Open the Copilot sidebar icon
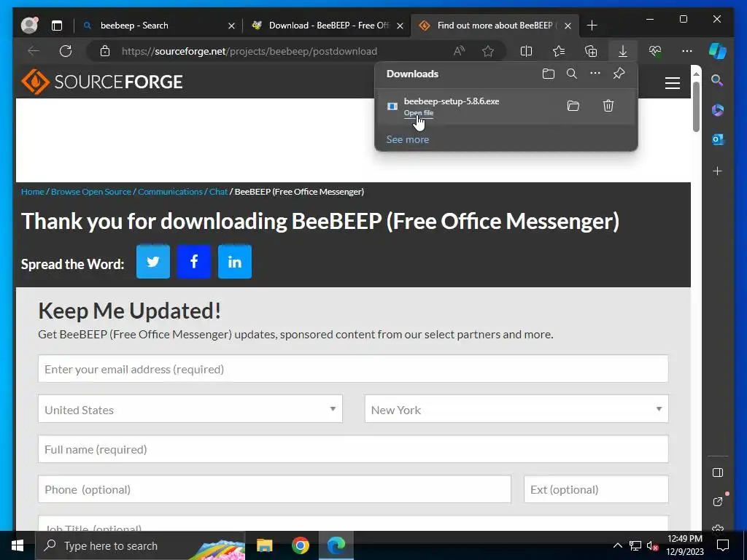The image size is (747, 560). [x=718, y=51]
